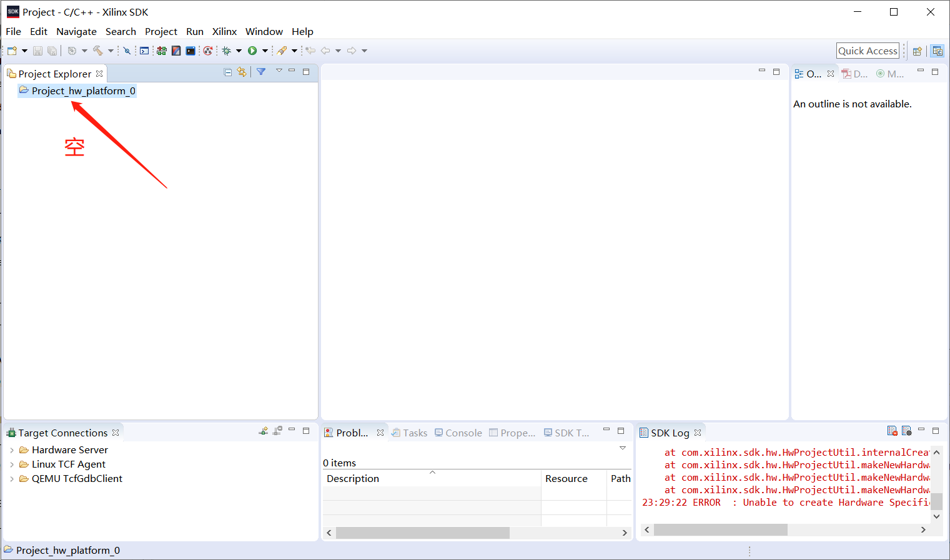
Task: Expand the Linux TCF Agent node
Action: point(12,464)
